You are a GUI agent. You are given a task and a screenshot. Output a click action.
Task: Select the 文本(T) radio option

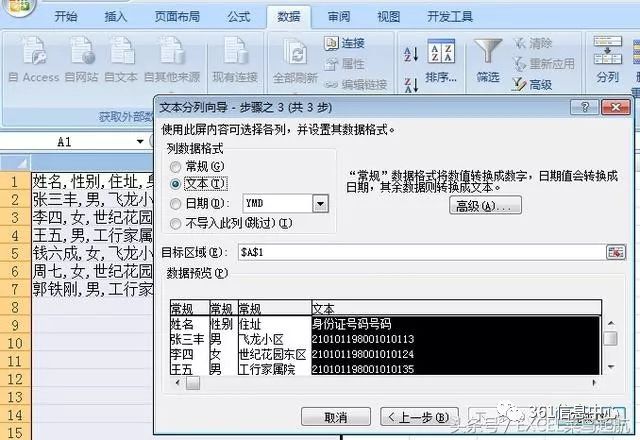[176, 184]
